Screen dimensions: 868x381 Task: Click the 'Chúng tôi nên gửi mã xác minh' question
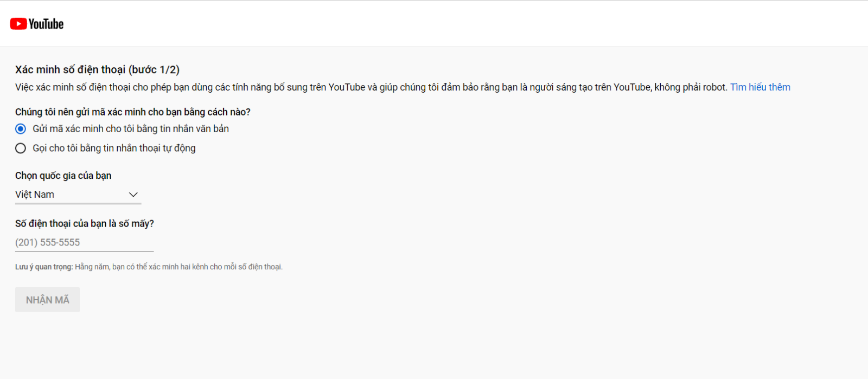point(132,112)
